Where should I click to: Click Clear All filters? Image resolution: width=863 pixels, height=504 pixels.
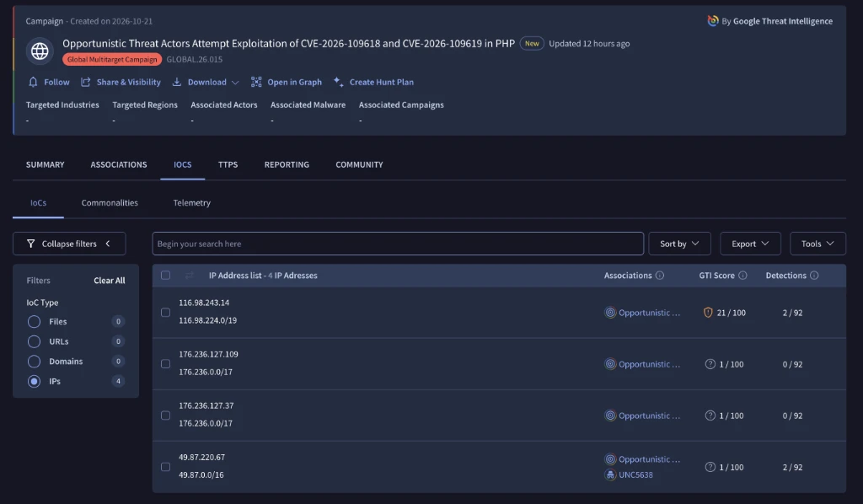tap(109, 280)
